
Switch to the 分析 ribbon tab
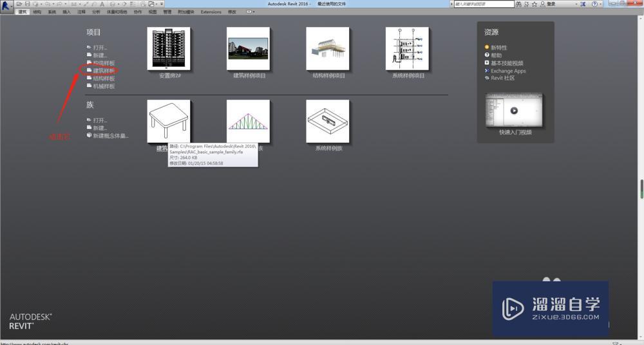pyautogui.click(x=96, y=12)
